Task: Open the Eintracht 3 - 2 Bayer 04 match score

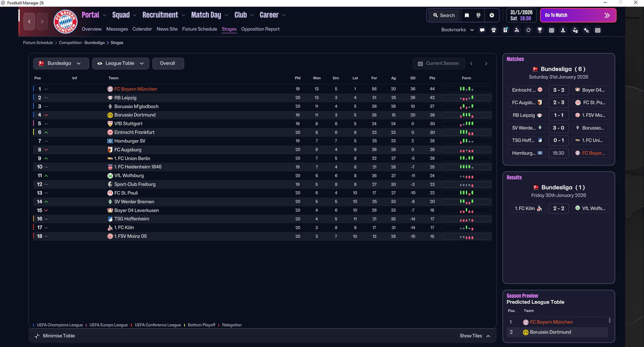Action: tap(558, 90)
